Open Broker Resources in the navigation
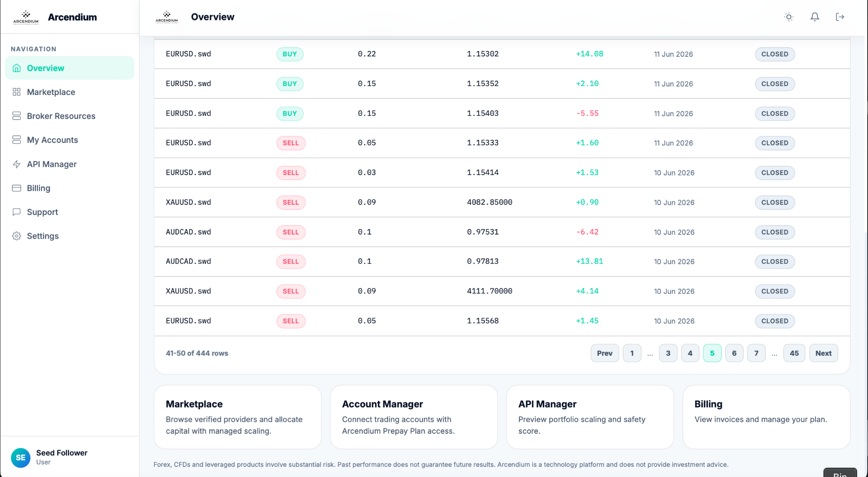The width and height of the screenshot is (868, 477). [70, 116]
